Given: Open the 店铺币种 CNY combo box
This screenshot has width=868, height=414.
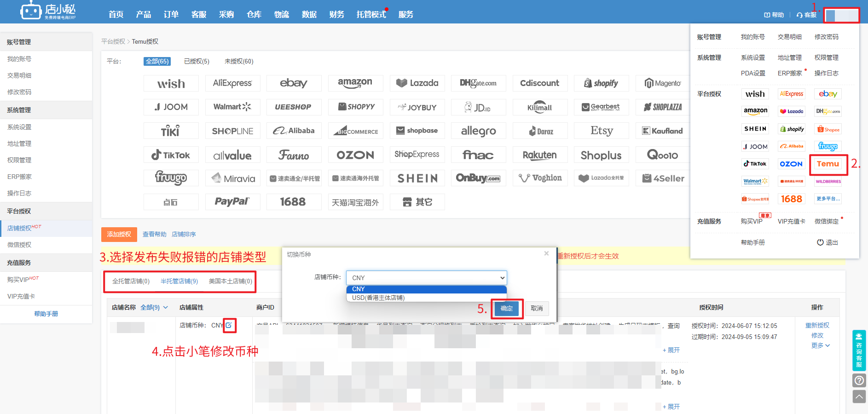Looking at the screenshot, I should tap(426, 278).
